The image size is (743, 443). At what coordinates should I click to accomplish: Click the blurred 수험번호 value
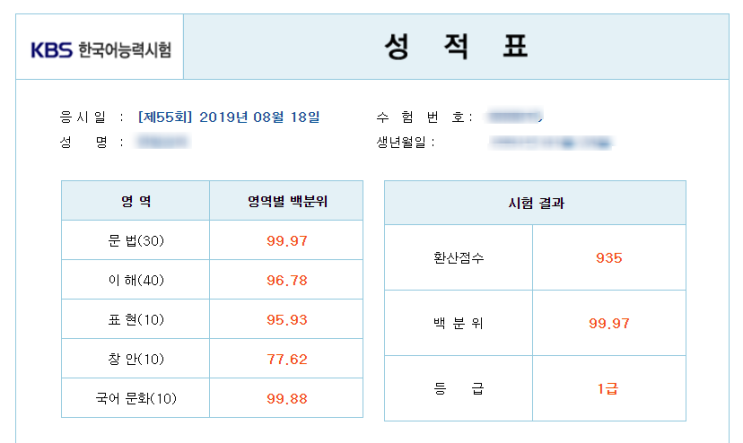click(513, 117)
